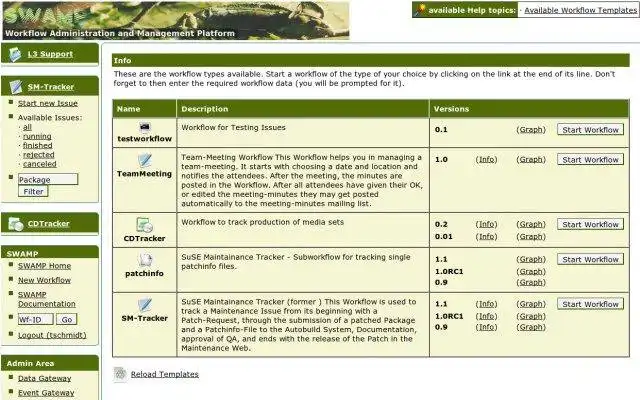
Task: Click the L3 Support sidebar icon
Action: (x=15, y=54)
